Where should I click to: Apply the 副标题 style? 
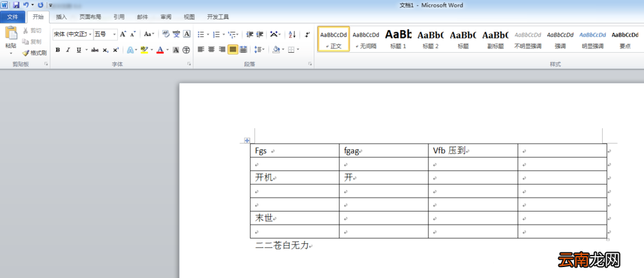point(495,39)
